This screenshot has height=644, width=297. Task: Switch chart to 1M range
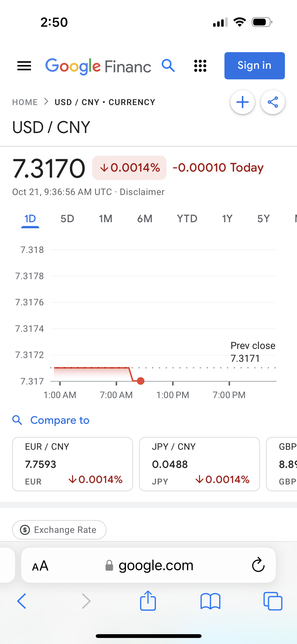(x=106, y=219)
